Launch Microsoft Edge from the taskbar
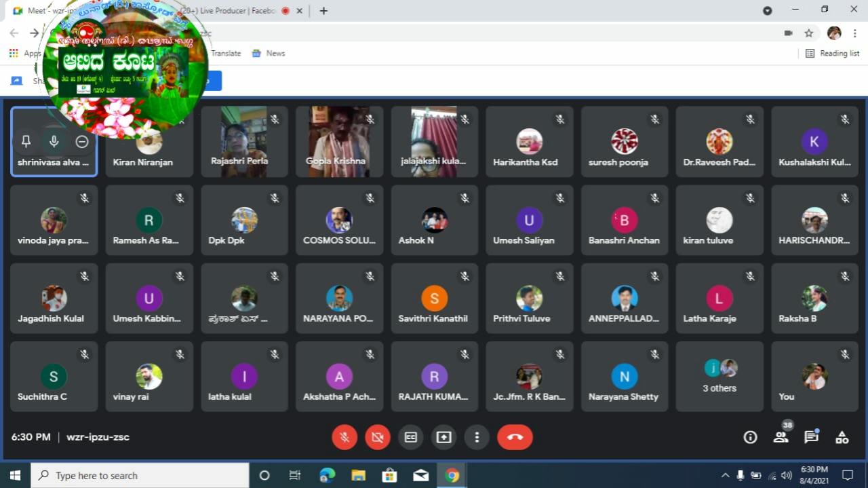Screen dimensions: 868x488 tap(327, 475)
